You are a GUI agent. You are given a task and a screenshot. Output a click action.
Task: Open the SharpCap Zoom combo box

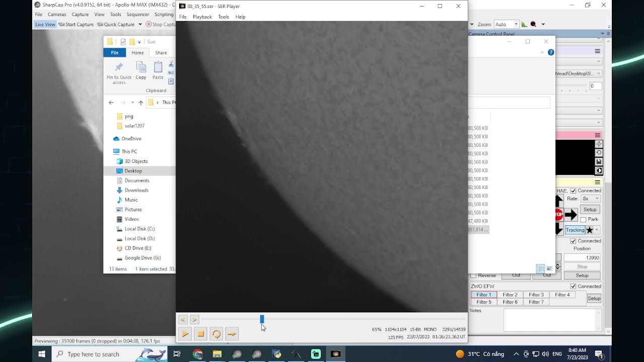coord(506,24)
